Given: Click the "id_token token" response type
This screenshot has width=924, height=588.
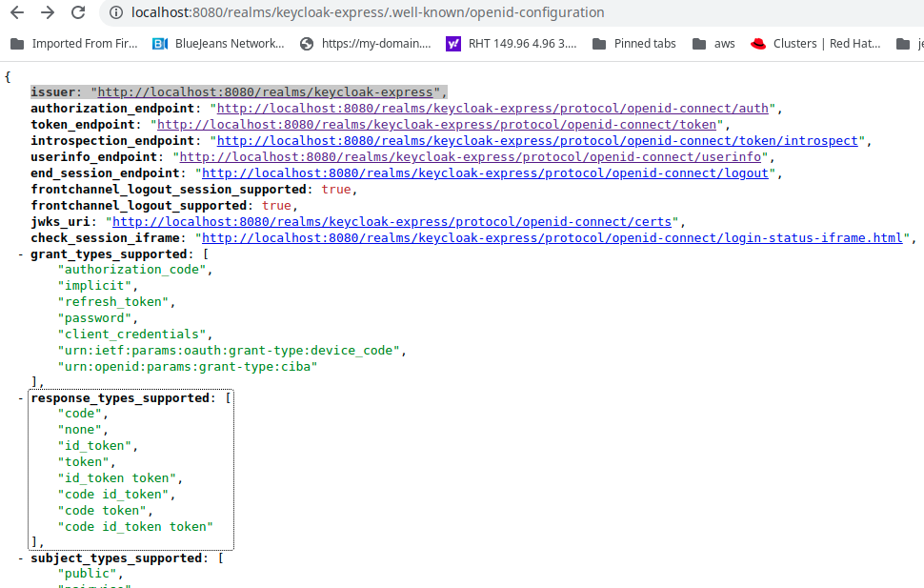Looking at the screenshot, I should [x=116, y=478].
